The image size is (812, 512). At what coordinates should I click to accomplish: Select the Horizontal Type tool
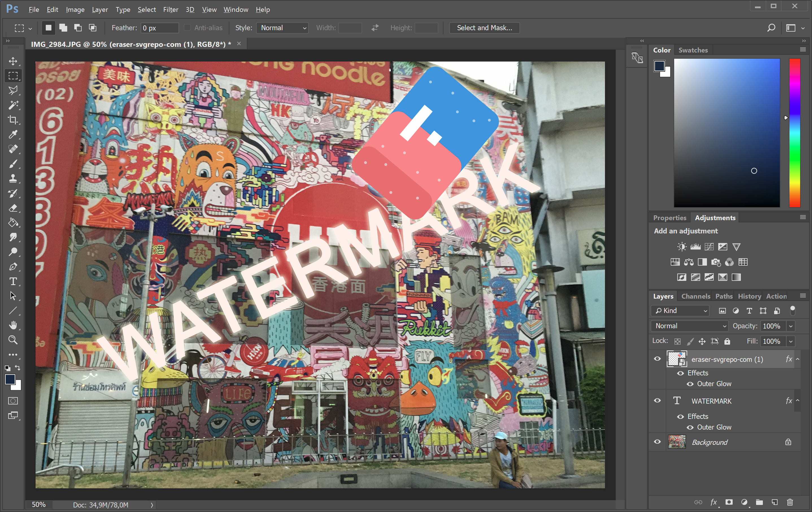pos(13,281)
